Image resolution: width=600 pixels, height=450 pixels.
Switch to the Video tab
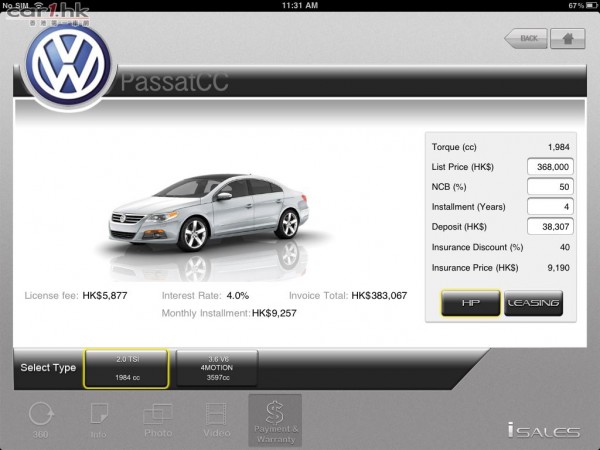[217, 420]
